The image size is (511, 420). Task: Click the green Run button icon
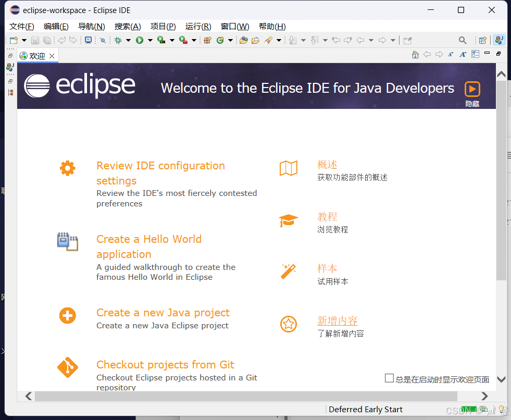[140, 40]
